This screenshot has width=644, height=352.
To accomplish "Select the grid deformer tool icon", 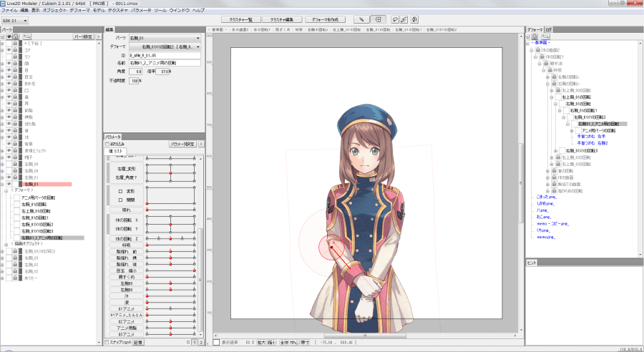I will pyautogui.click(x=379, y=19).
